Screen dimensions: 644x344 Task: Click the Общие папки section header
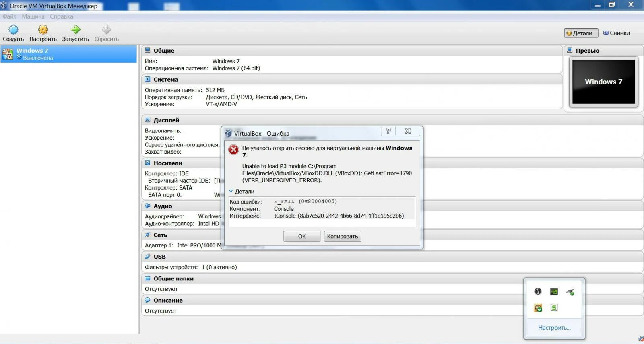pyautogui.click(x=392, y=278)
